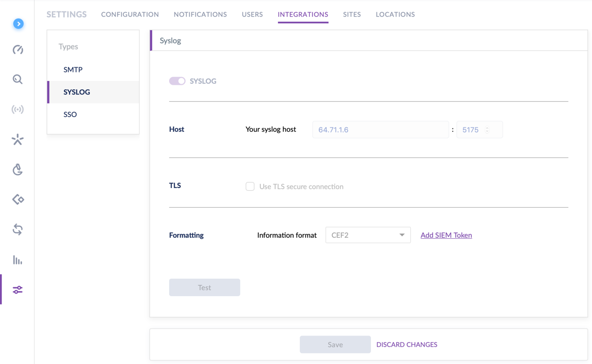Select SMTP integration type

pos(73,69)
